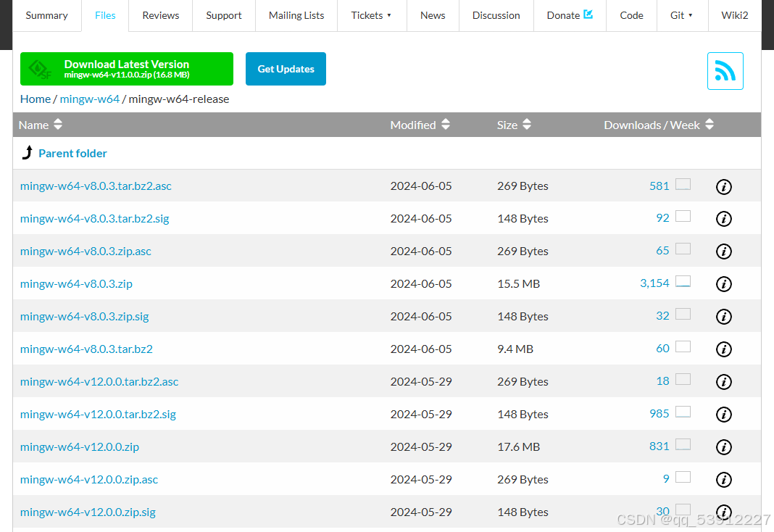View info for mingw-w64-v8.0.3.zip.sig
This screenshot has width=774, height=532.
pyautogui.click(x=724, y=316)
